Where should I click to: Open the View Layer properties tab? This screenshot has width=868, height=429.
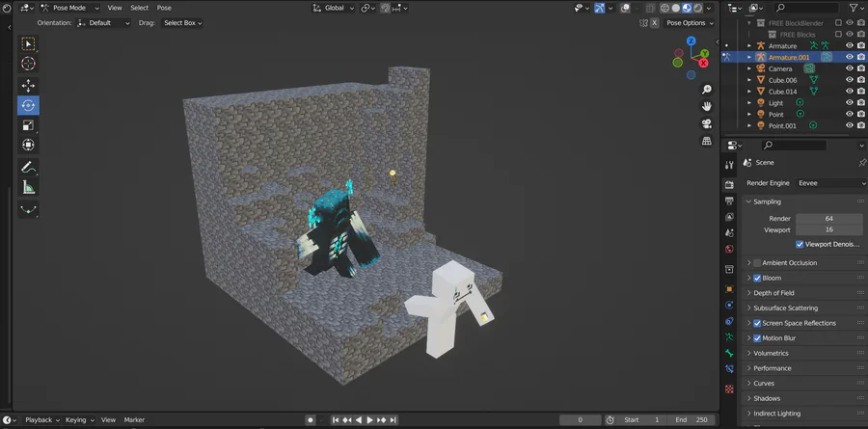pyautogui.click(x=730, y=217)
